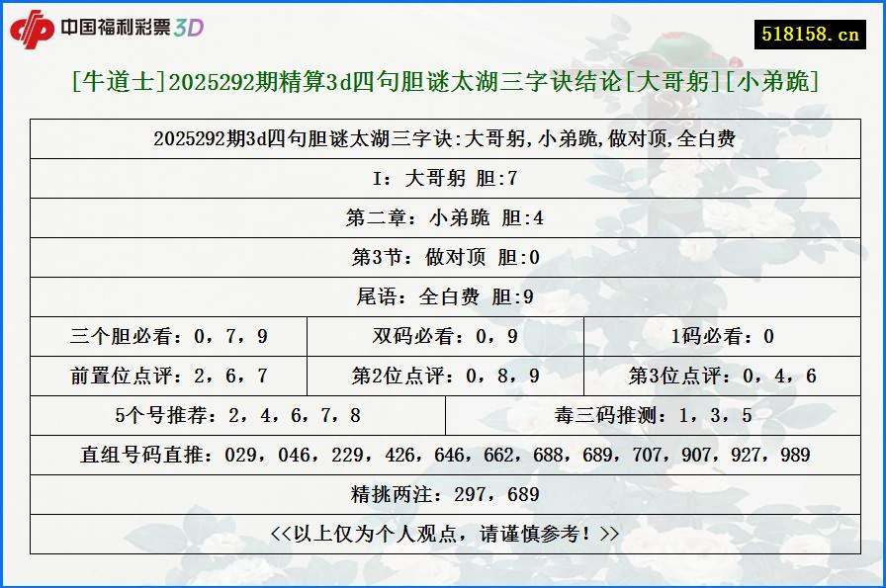Expand the 第二章：小弟跪 row

443,217
